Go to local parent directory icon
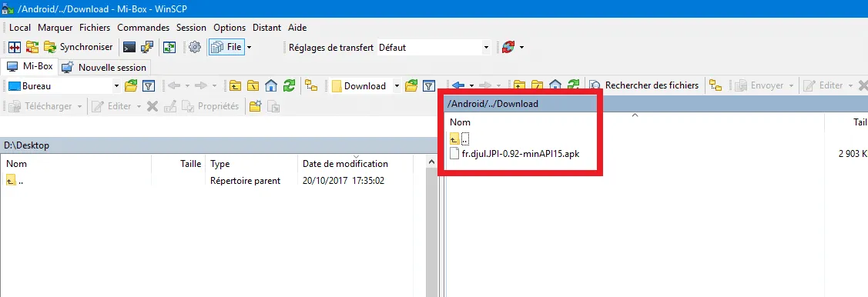The image size is (868, 297). [x=235, y=85]
